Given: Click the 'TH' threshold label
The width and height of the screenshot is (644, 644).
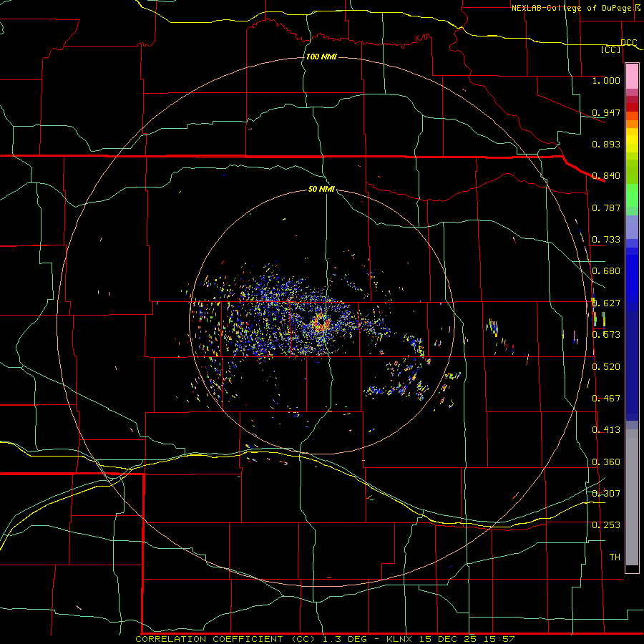Looking at the screenshot, I should point(615,557).
